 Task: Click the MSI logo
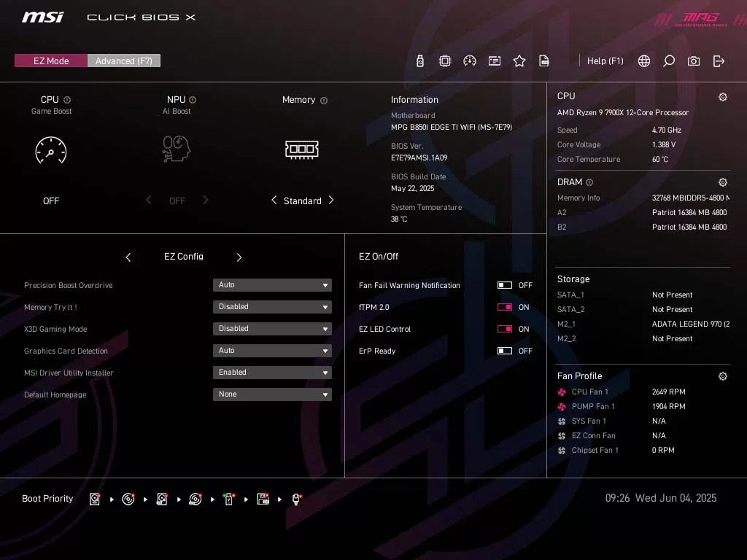coord(42,17)
